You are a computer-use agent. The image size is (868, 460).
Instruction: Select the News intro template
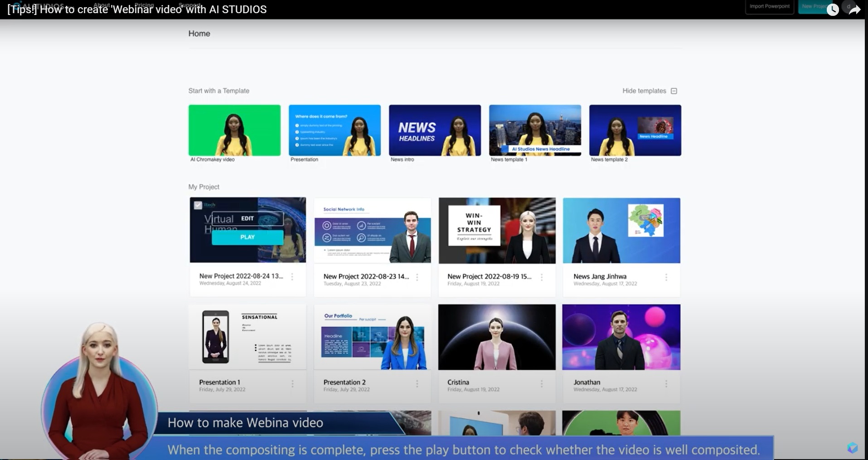pyautogui.click(x=435, y=131)
